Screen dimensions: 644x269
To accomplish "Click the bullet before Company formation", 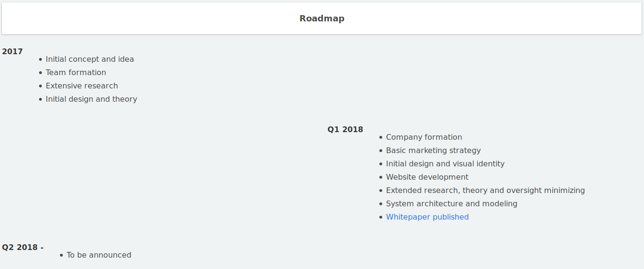I will pyautogui.click(x=381, y=137).
